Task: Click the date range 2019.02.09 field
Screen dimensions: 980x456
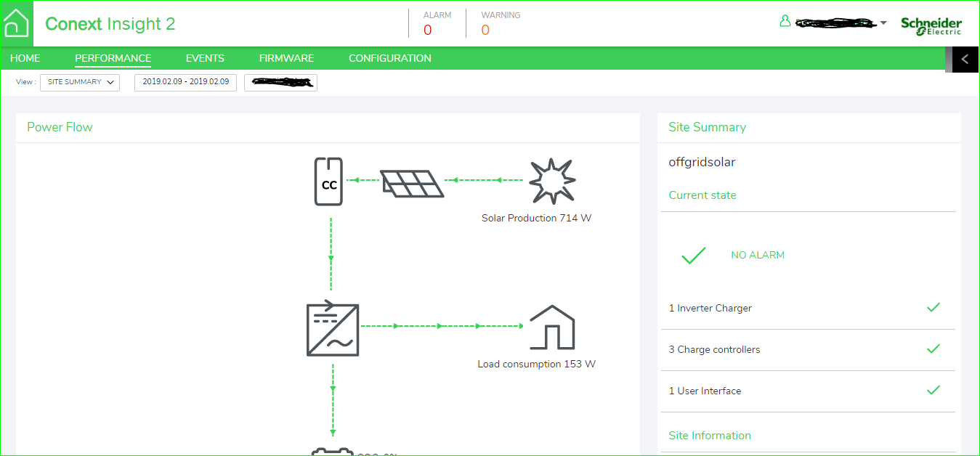Action: 185,82
